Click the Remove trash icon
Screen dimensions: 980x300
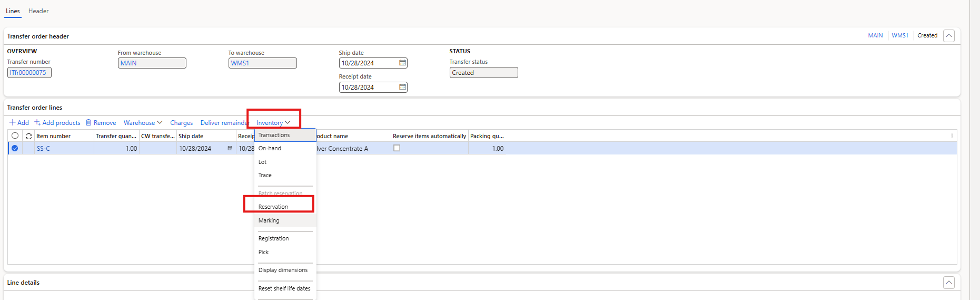tap(88, 122)
